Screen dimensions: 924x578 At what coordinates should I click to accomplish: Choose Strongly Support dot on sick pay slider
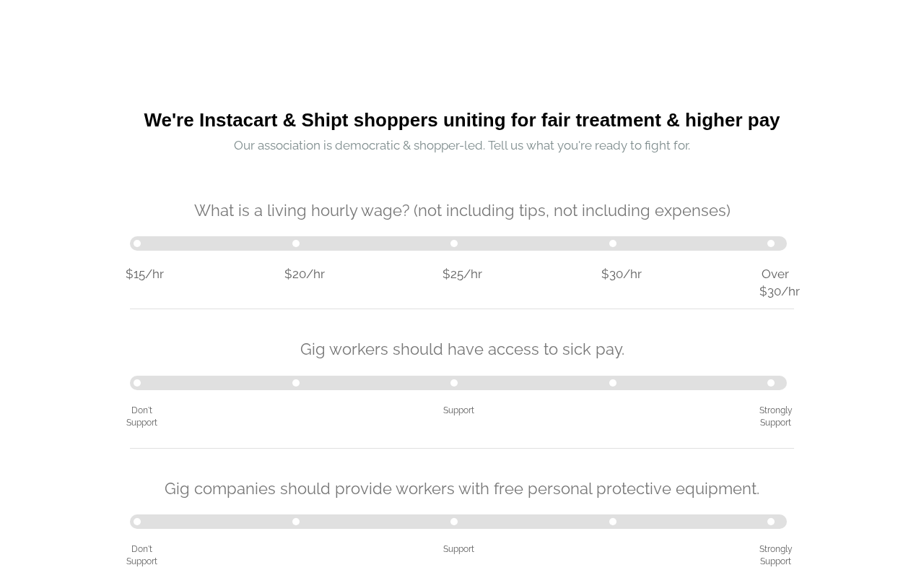pyautogui.click(x=771, y=383)
